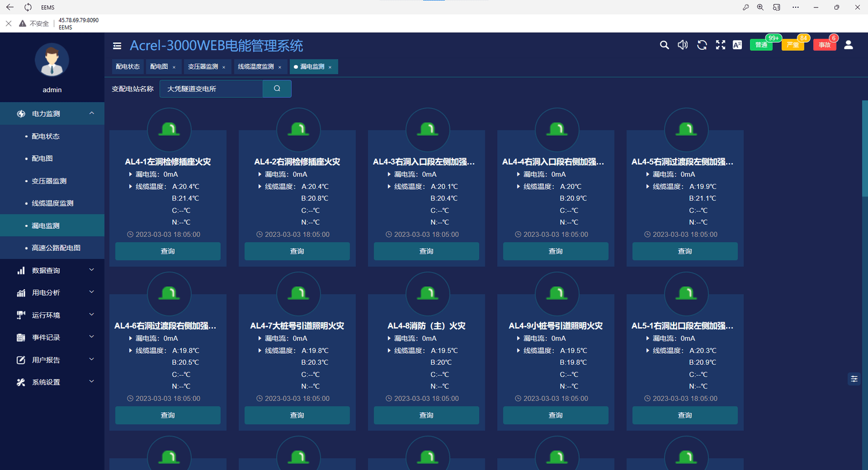Click the substation search button
The height and width of the screenshot is (470, 868).
pyautogui.click(x=277, y=88)
